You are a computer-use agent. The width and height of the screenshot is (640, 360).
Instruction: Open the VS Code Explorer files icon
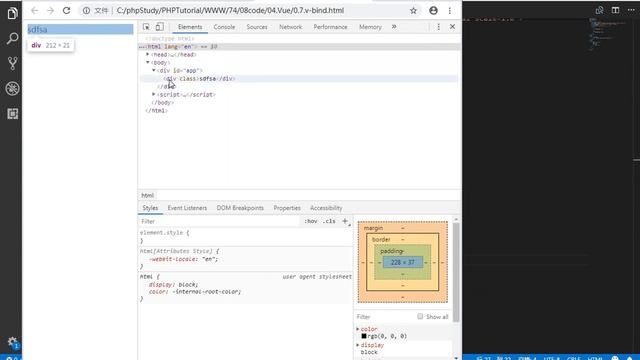(x=12, y=13)
